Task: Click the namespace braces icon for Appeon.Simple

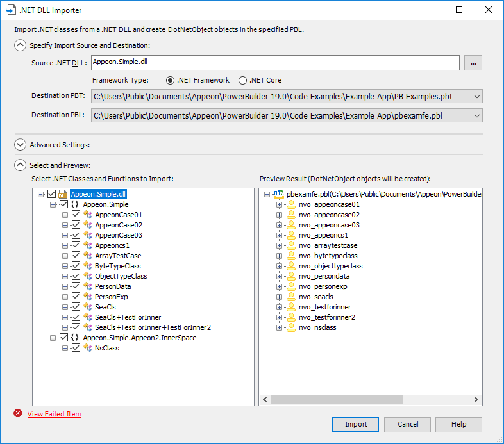Action: [75, 204]
